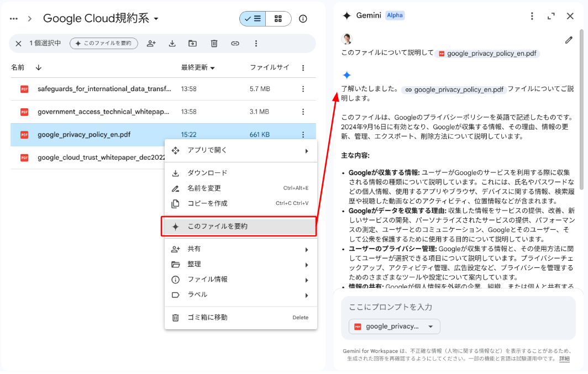This screenshot has height=374, width=588.
Task: Choose 名前を変更 from the context menu
Action: pos(241,188)
